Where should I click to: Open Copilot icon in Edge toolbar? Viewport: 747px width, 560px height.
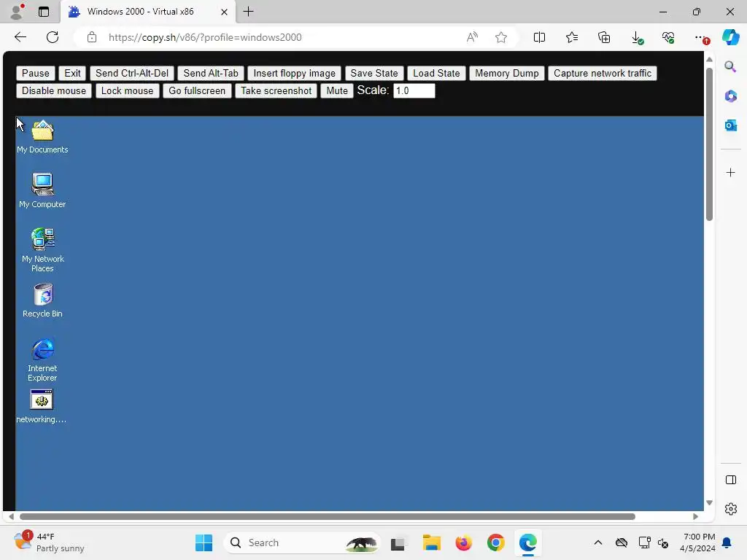tap(731, 37)
